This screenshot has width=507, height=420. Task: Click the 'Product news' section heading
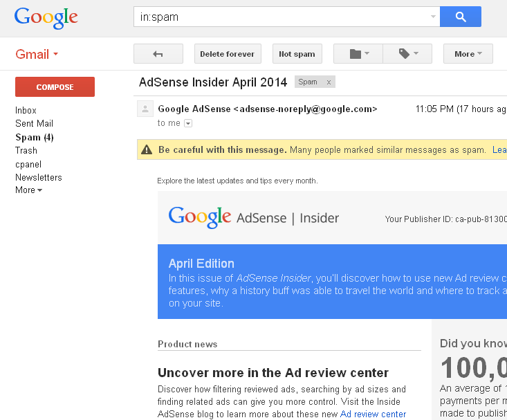point(187,344)
